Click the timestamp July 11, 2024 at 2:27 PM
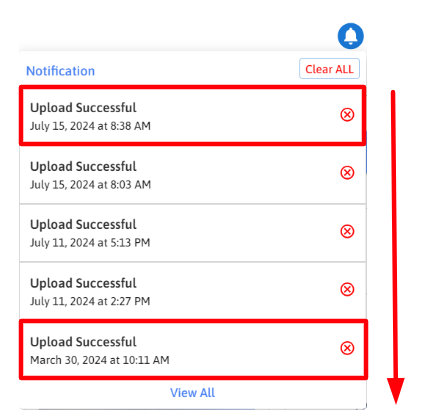The height and width of the screenshot is (416, 444). 90,301
